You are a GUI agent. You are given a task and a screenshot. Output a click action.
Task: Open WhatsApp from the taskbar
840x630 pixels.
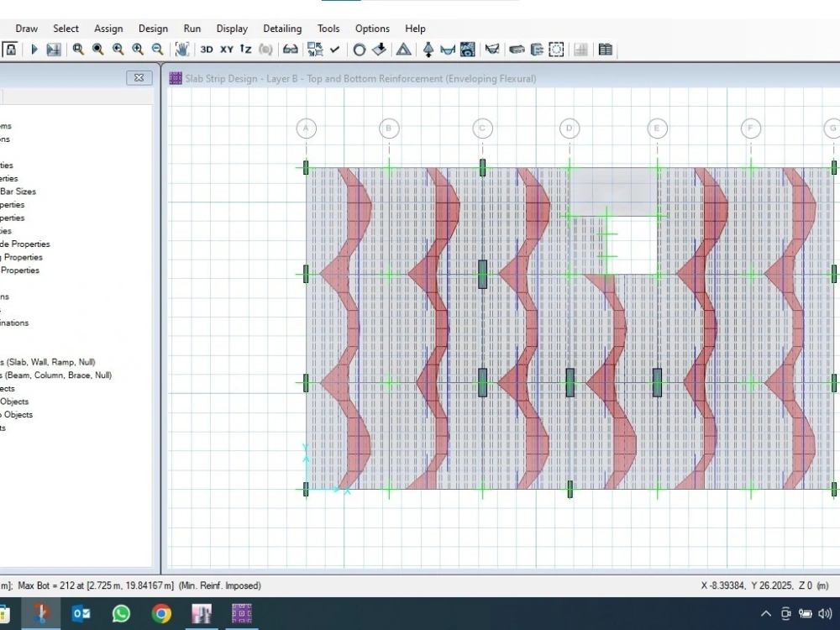coord(121,613)
